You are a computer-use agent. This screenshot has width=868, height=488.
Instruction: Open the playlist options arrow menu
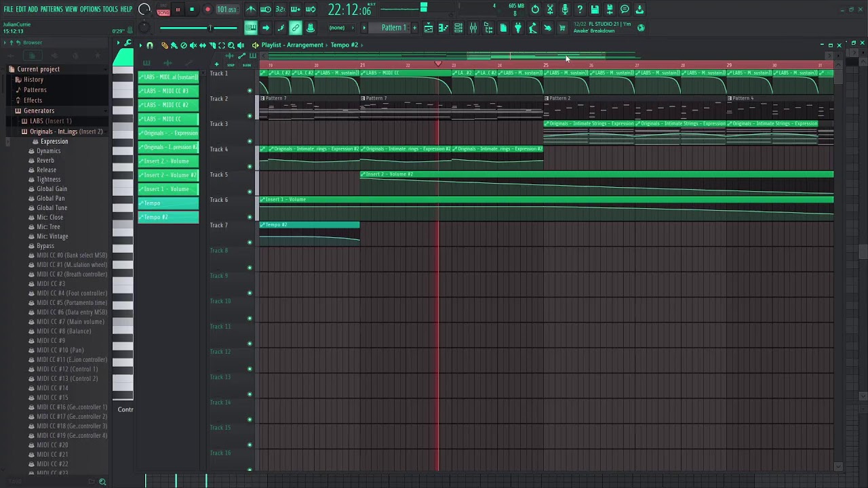tap(140, 45)
